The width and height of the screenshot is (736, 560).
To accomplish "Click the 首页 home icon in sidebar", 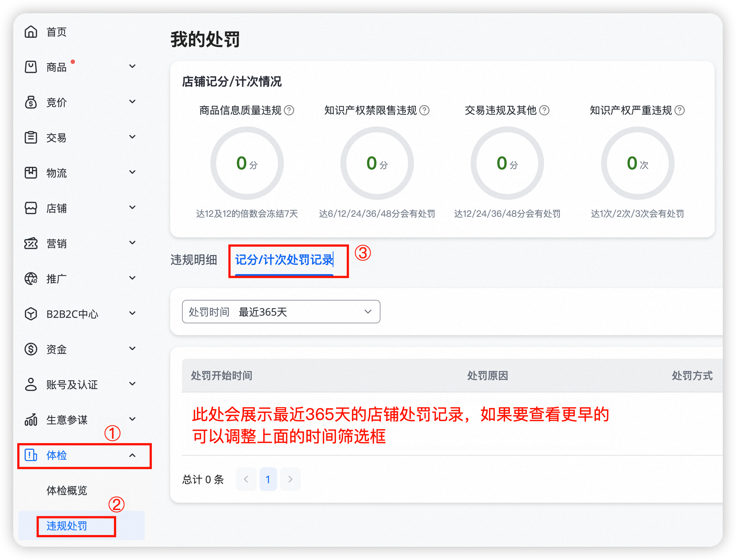I will pyautogui.click(x=32, y=32).
